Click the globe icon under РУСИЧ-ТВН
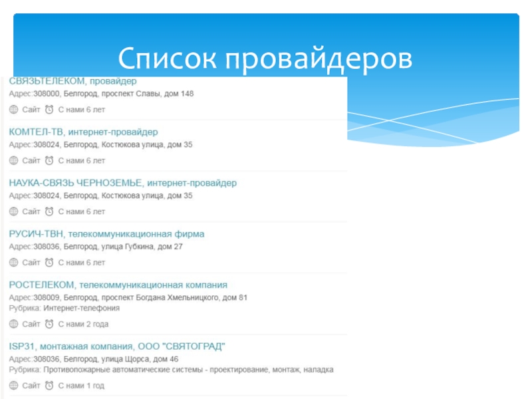 (13, 262)
